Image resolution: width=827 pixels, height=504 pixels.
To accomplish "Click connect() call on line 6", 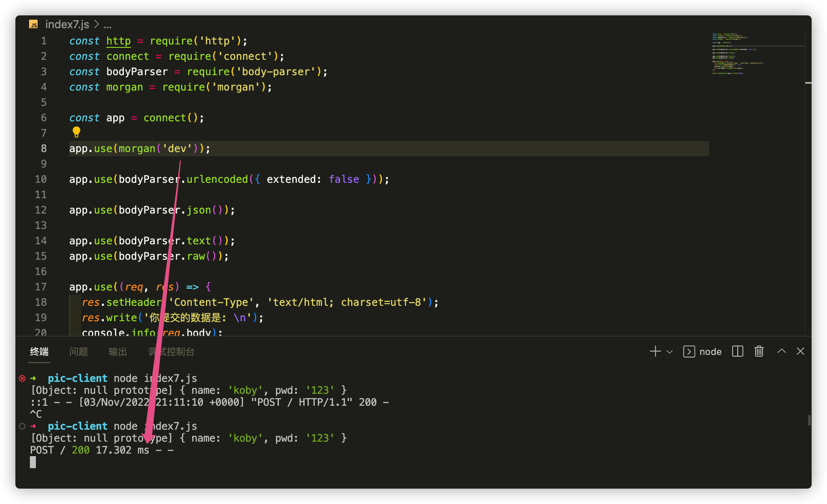I will [x=171, y=117].
